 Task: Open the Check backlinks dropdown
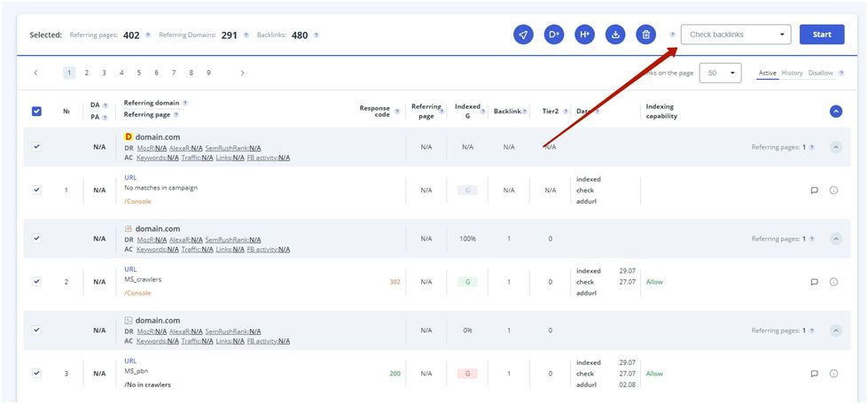point(735,35)
